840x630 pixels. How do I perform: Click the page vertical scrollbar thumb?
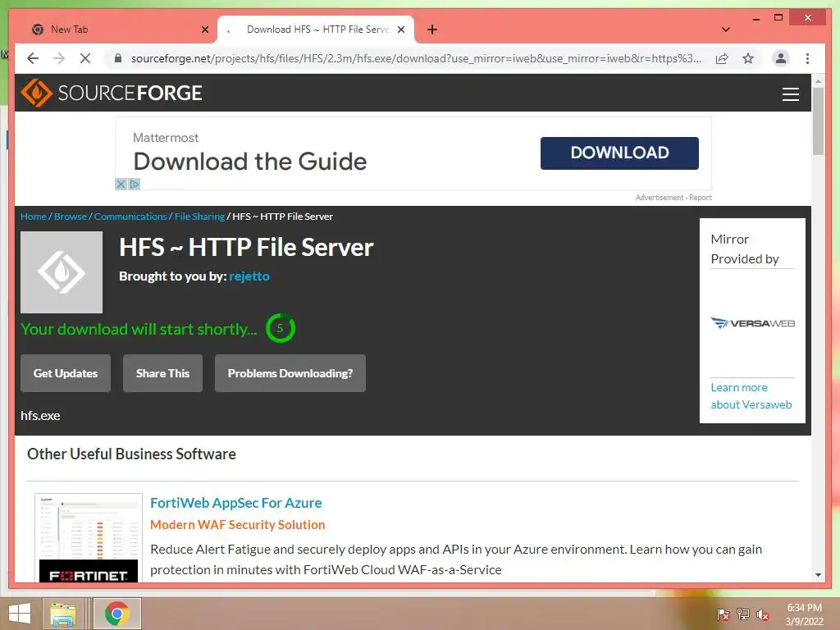coord(818,121)
